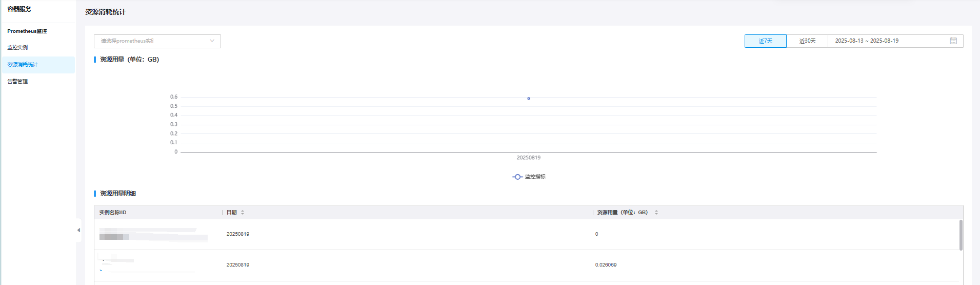Select 资源消耗统计 in the sidebar
Image resolution: width=980 pixels, height=285 pixels.
[x=23, y=65]
